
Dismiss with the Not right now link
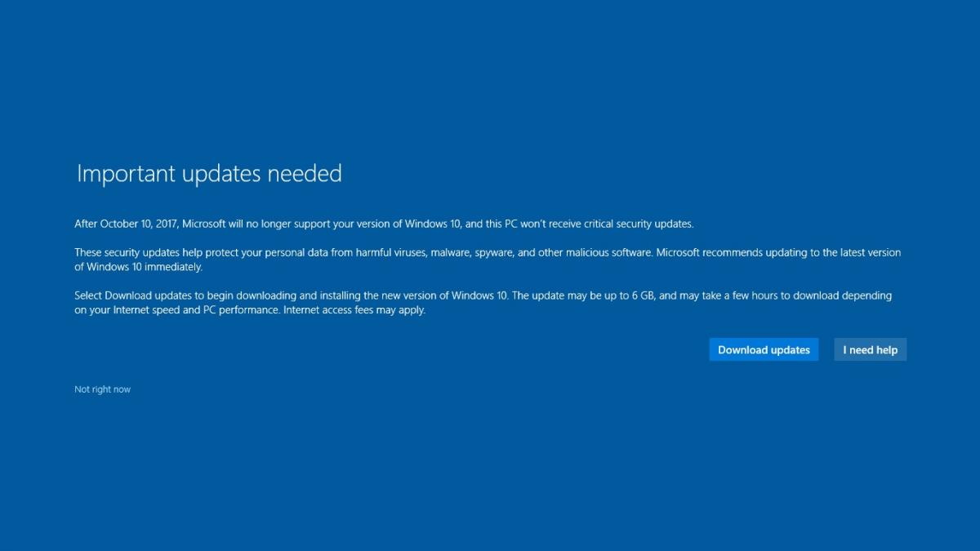coord(102,389)
